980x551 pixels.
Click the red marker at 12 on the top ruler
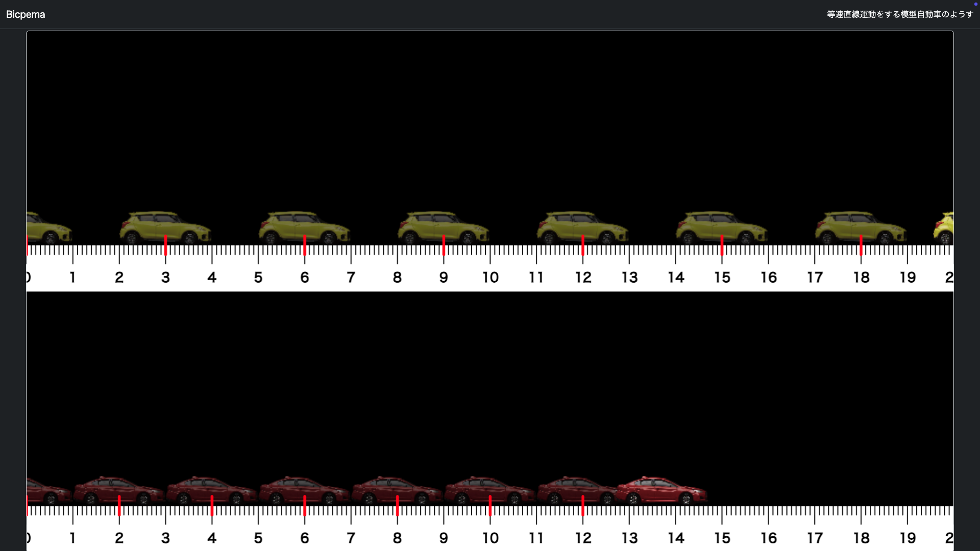click(583, 246)
